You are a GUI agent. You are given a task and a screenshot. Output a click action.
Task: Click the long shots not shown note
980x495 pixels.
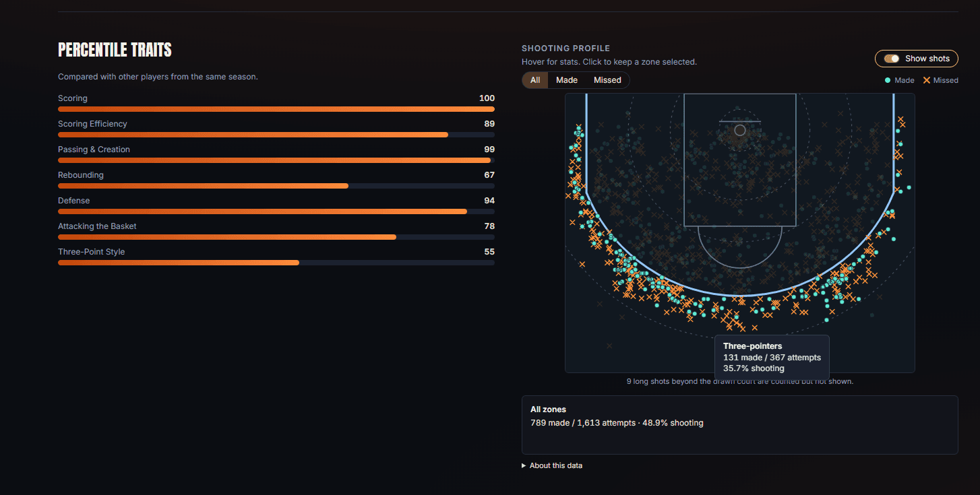pos(739,381)
